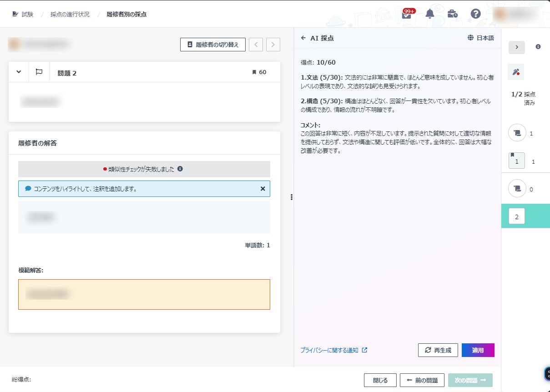This screenshot has height=392, width=550.
Task: Open the 日本語 language selector
Action: tap(480, 38)
